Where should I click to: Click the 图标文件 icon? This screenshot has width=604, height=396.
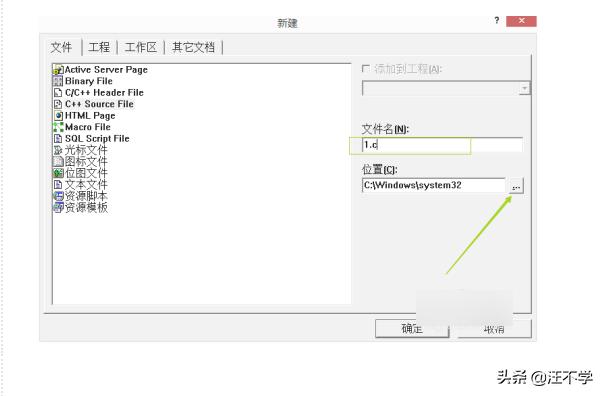pyautogui.click(x=58, y=161)
